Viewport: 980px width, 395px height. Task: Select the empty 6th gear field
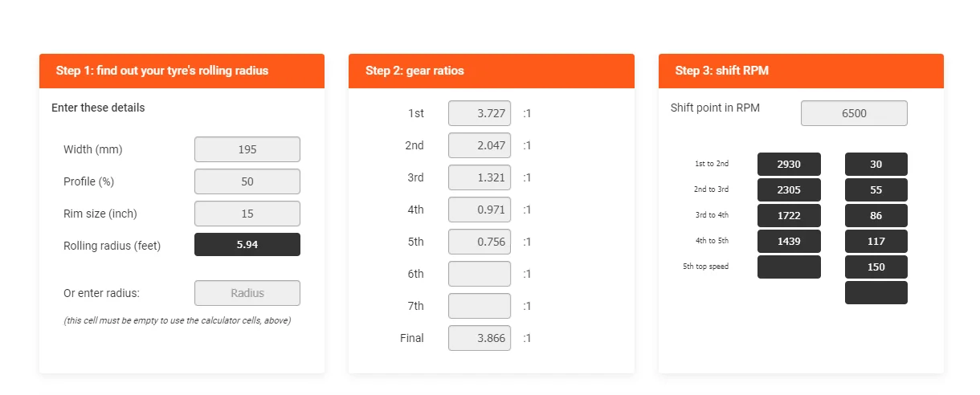pyautogui.click(x=480, y=274)
